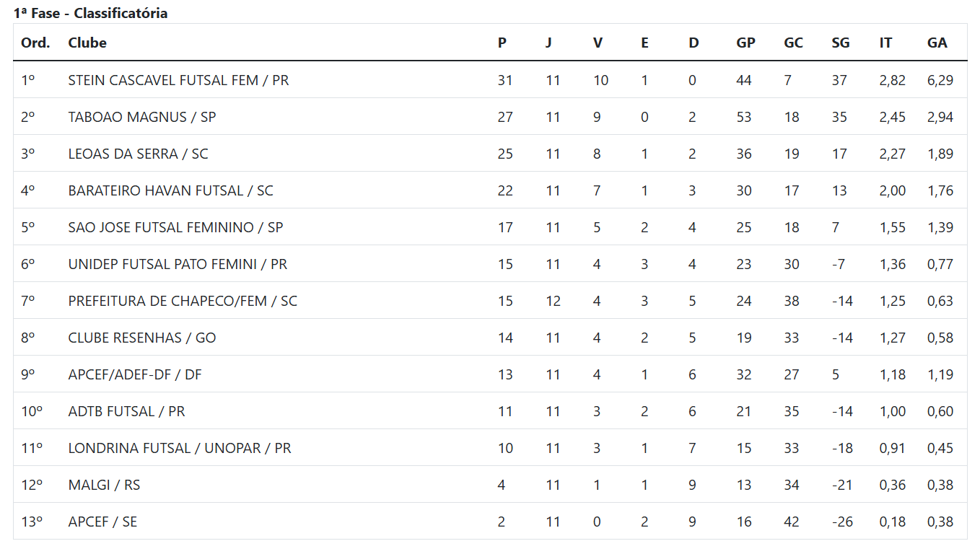Image resolution: width=980 pixels, height=554 pixels.
Task: Select PREFEITURA DE CHAPECO/FEM / SC
Action: (183, 301)
